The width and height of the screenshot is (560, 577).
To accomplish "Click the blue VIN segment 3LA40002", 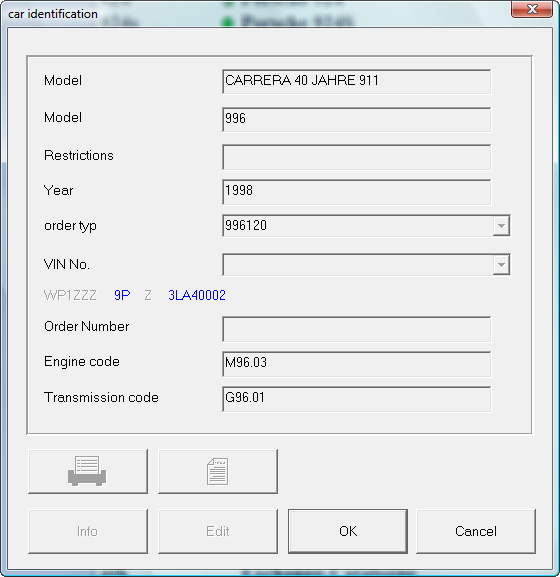I will tap(197, 295).
